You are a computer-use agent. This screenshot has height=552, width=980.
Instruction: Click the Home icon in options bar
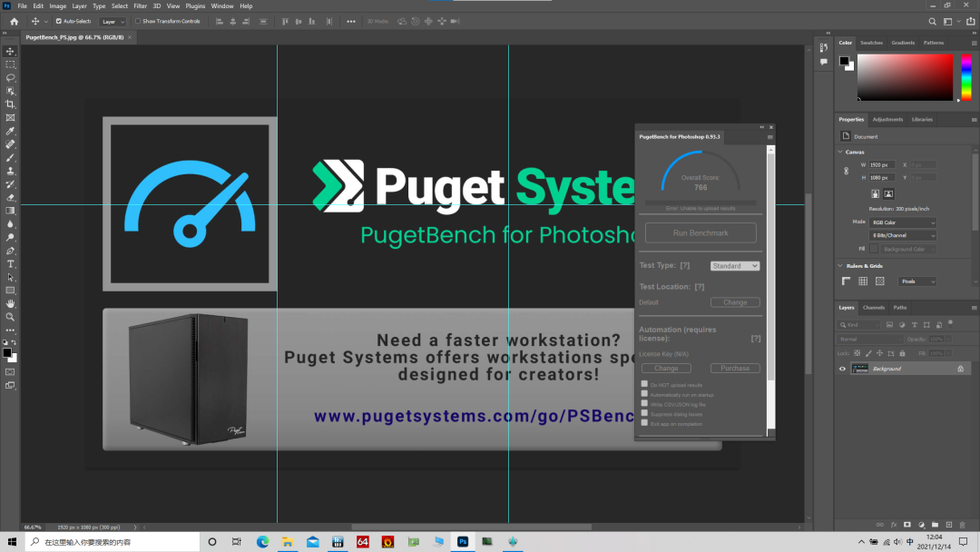pyautogui.click(x=14, y=21)
